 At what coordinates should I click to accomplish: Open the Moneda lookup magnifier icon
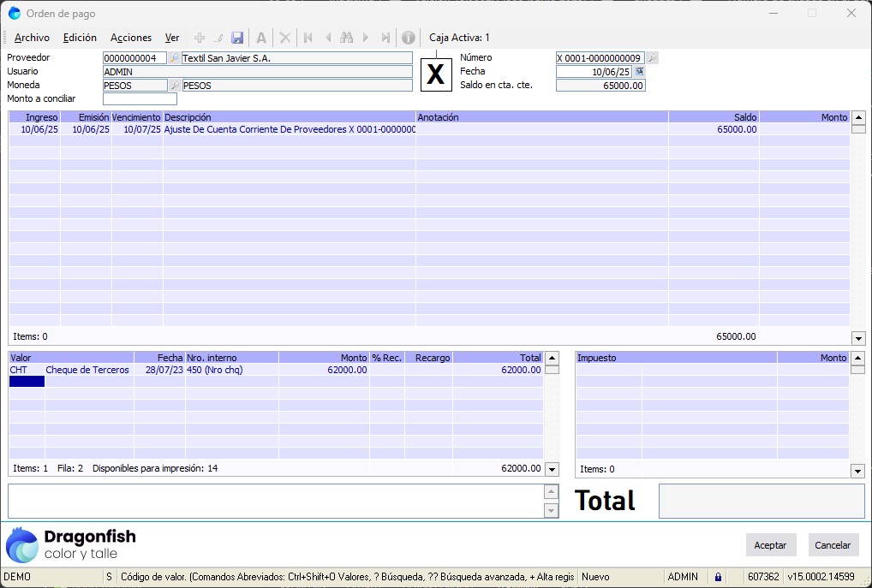click(x=174, y=86)
